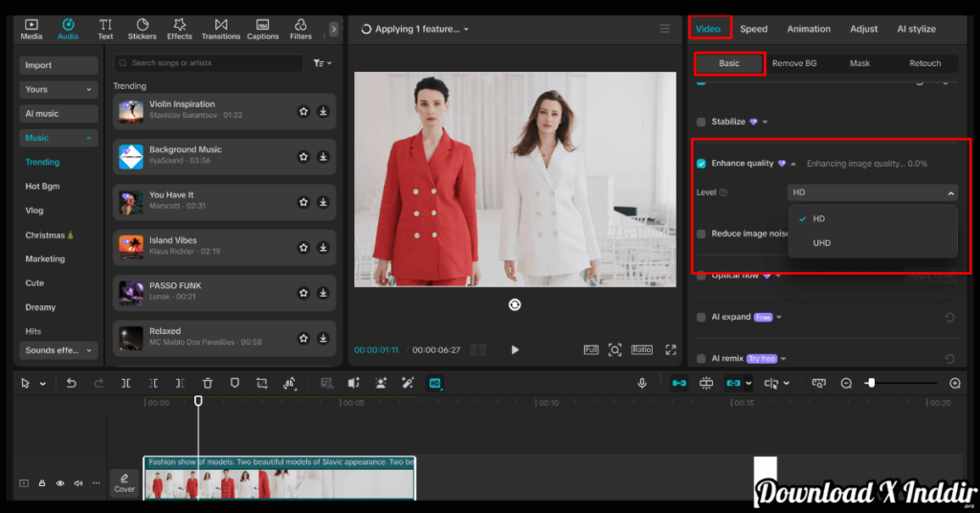
Task: Expand the Sounds effects dropdown
Action: click(x=58, y=350)
